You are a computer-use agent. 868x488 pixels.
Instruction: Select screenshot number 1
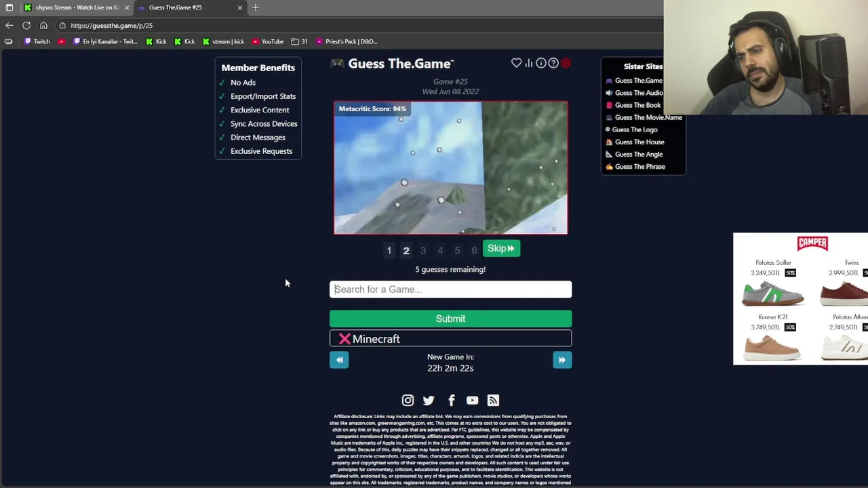(x=389, y=251)
